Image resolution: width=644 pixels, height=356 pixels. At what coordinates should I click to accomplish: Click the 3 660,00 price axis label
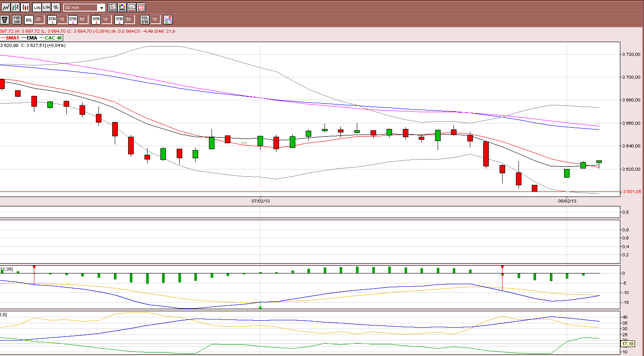[x=632, y=123]
